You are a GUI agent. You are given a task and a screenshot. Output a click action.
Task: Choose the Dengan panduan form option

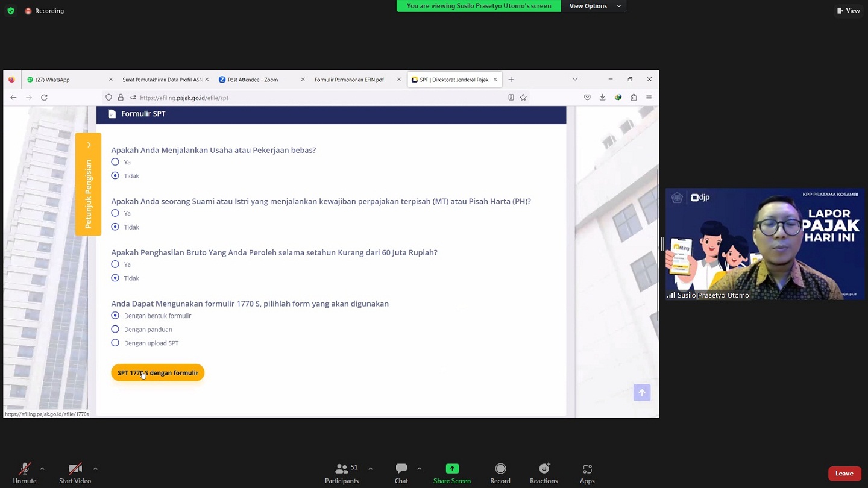(115, 330)
